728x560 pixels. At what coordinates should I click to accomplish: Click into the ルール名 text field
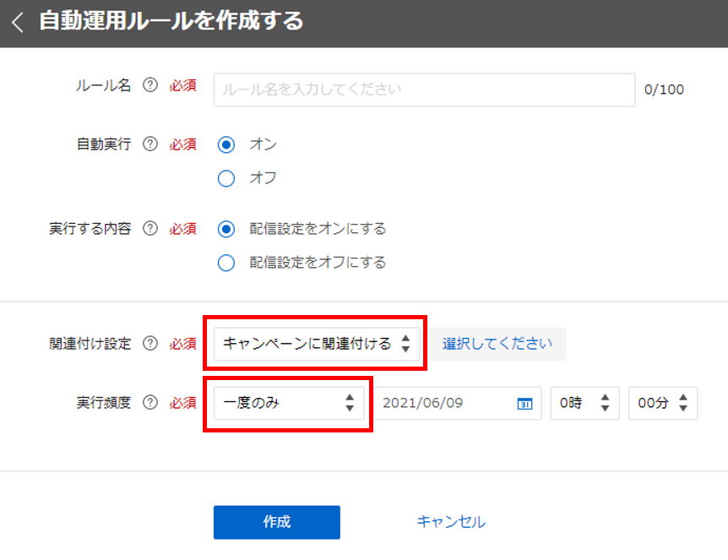click(424, 90)
